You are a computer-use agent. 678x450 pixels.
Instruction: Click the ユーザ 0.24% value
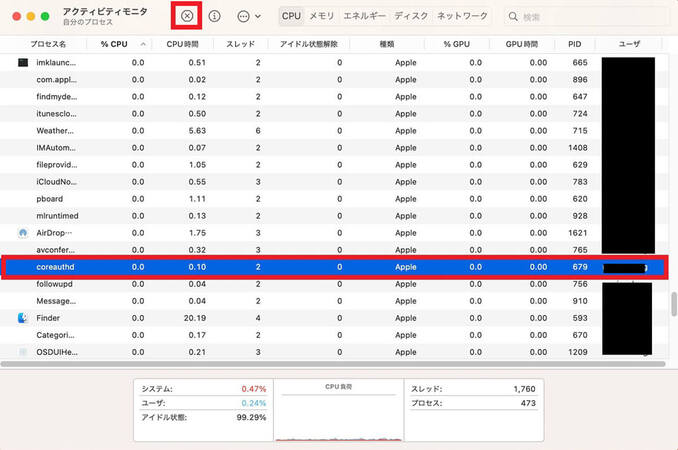(254, 403)
